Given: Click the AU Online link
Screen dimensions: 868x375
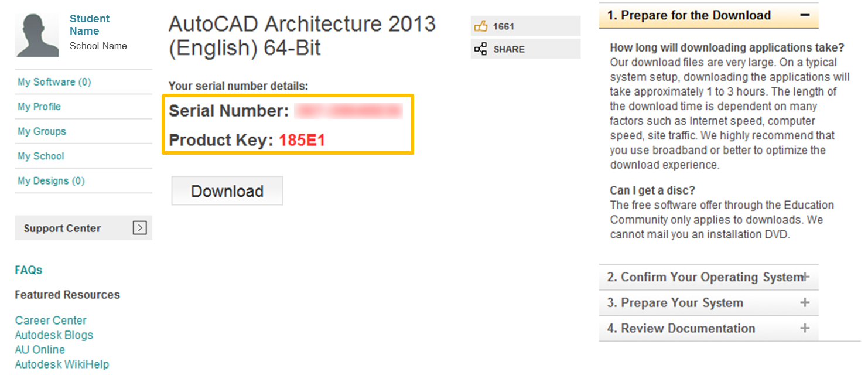Looking at the screenshot, I should click(40, 350).
